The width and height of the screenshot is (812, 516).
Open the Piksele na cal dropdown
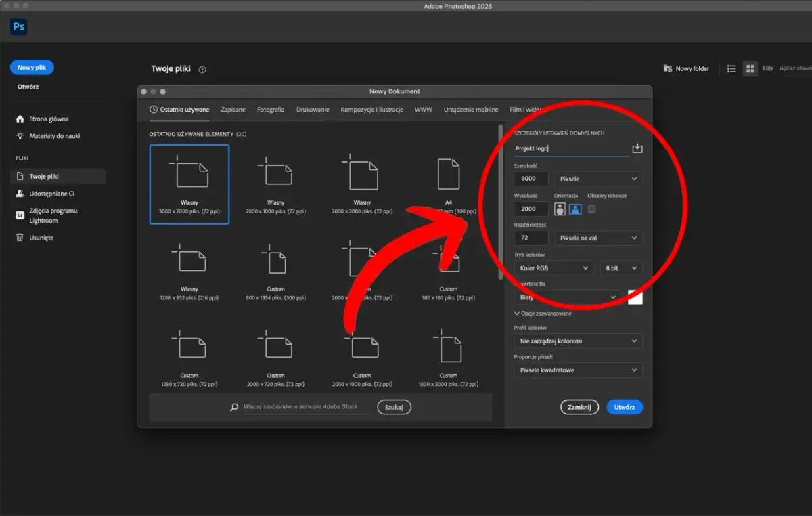[598, 238]
